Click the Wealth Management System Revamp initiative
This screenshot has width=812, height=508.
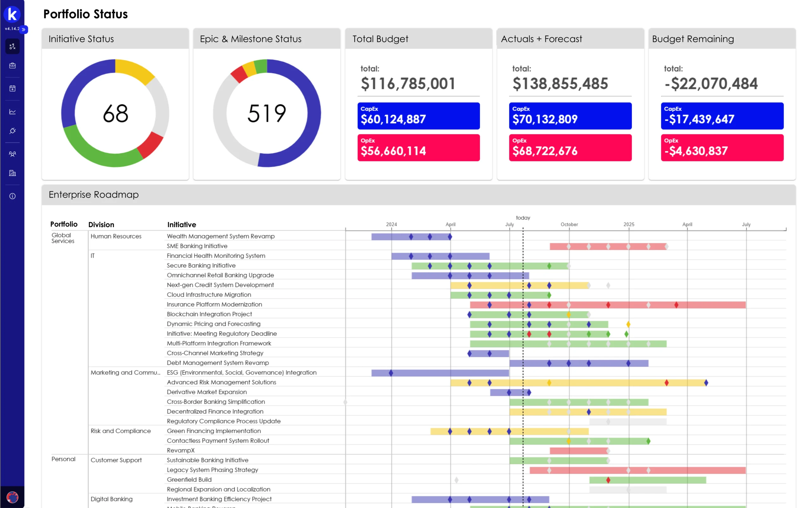point(220,236)
